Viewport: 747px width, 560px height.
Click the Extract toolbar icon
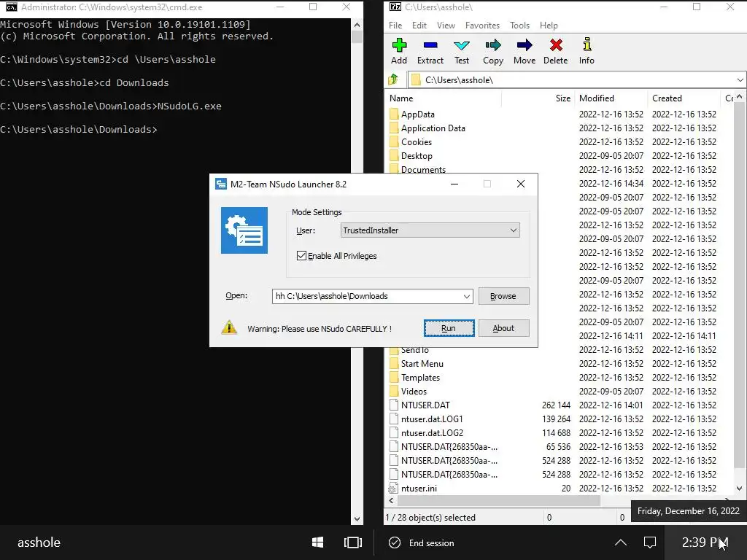(430, 46)
